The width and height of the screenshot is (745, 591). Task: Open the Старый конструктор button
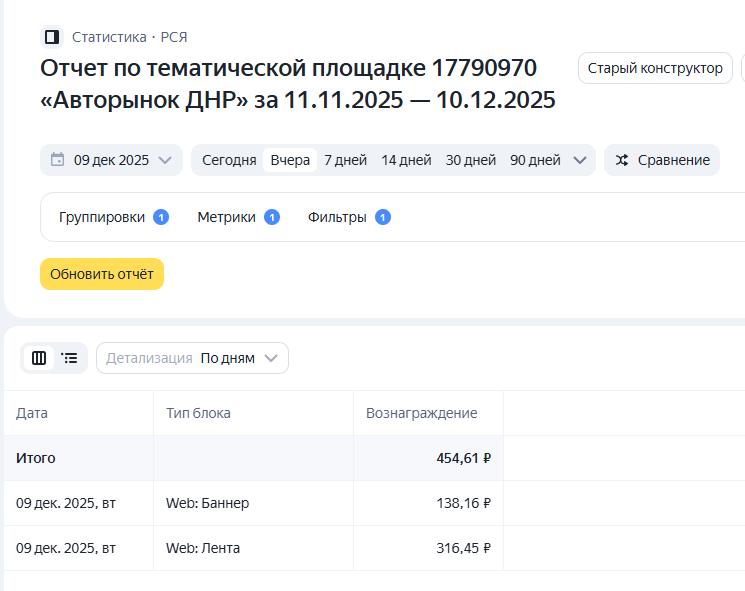[655, 68]
